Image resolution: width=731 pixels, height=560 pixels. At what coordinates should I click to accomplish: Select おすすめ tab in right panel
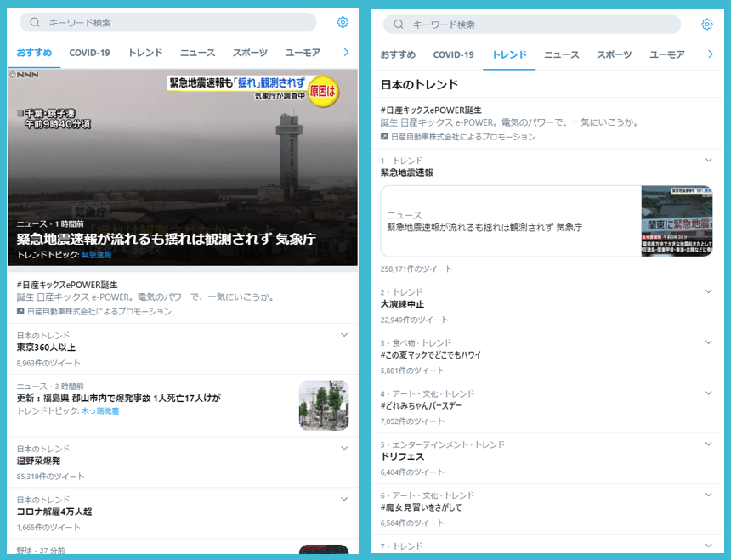point(398,54)
